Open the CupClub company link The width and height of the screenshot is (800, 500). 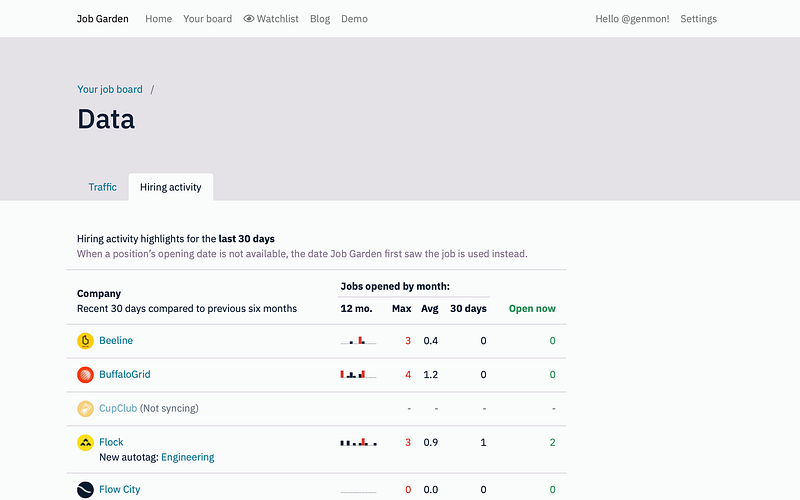(118, 409)
